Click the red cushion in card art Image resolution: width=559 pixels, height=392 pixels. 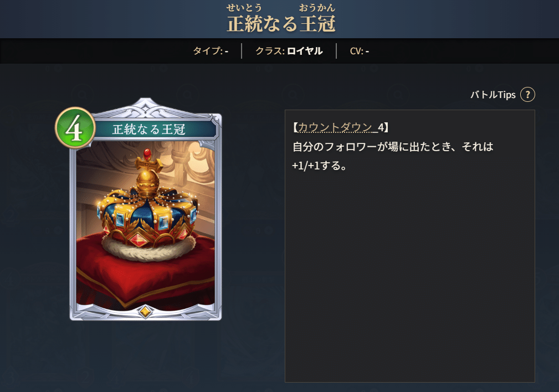[x=146, y=271]
